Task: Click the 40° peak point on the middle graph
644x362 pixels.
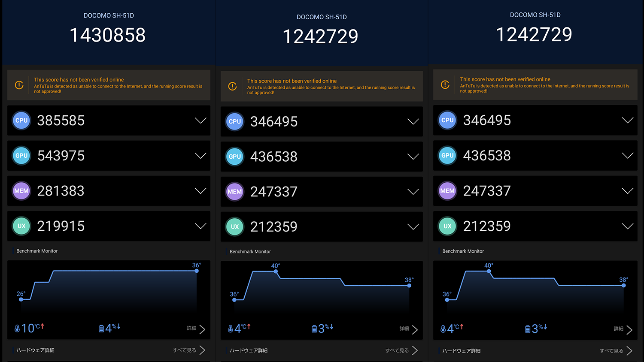Action: coord(276,271)
